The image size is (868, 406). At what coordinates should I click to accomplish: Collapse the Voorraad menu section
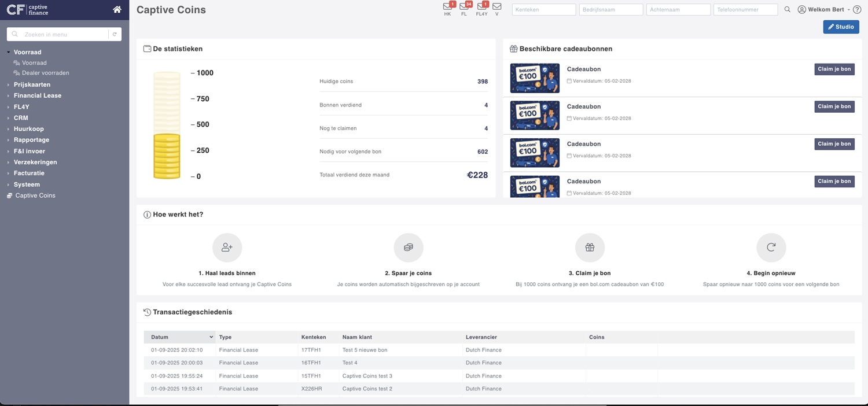tap(27, 52)
